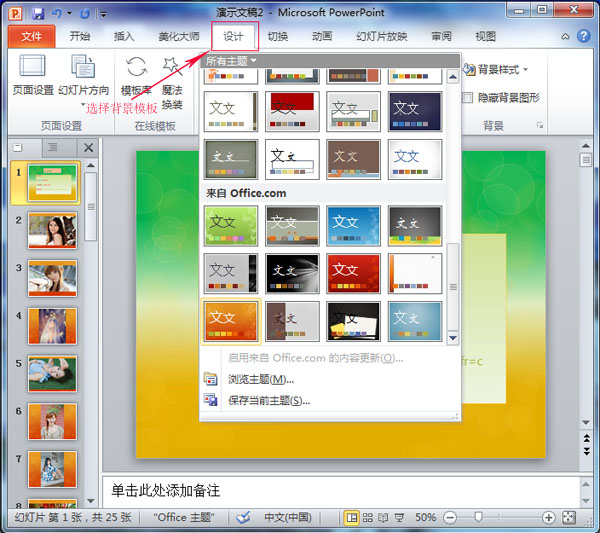Switch to the Home (开始) tab

80,36
